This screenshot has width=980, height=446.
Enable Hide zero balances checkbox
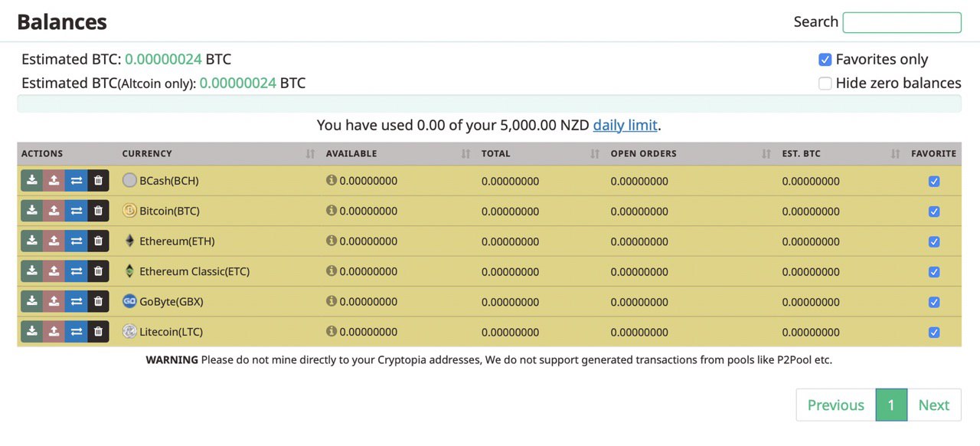tap(825, 84)
